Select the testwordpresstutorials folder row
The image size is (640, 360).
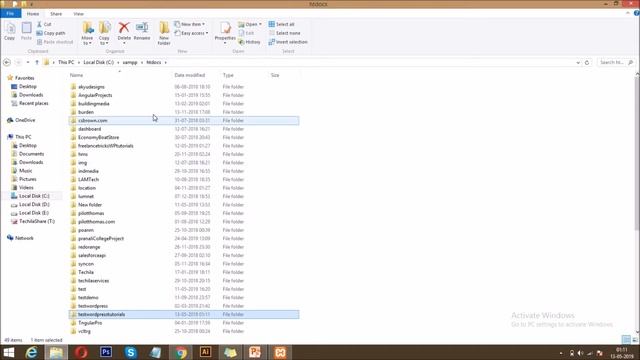184,314
